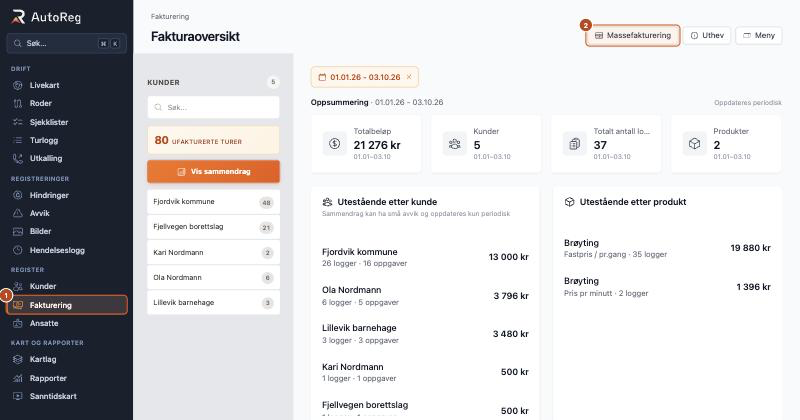Open Hendelseslogg from sidebar

click(66, 250)
